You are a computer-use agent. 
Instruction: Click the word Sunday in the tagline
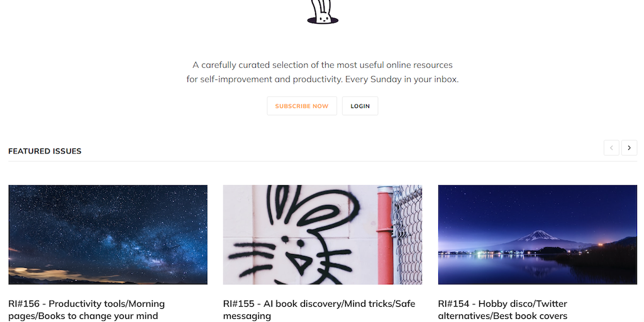pos(386,79)
